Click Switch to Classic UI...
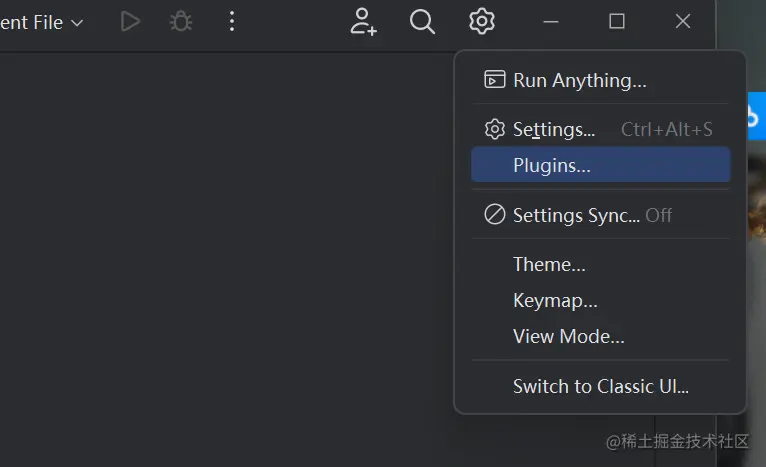 coord(600,386)
